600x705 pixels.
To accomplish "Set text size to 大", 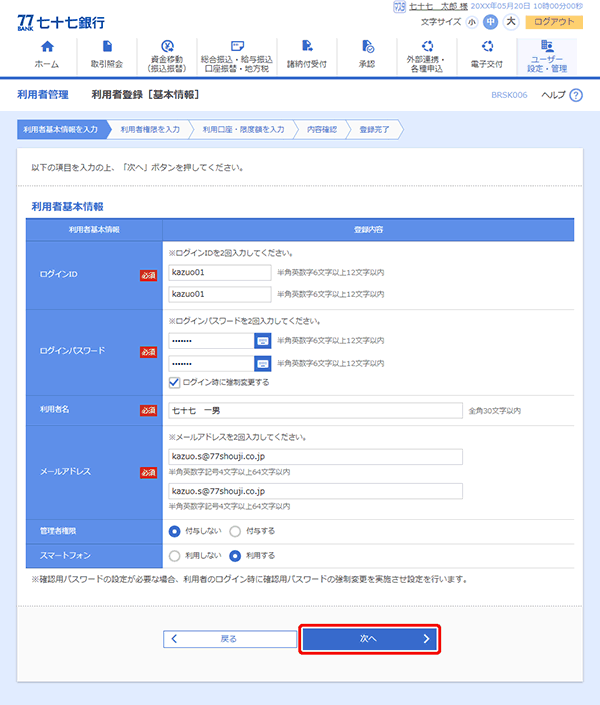I will (511, 22).
